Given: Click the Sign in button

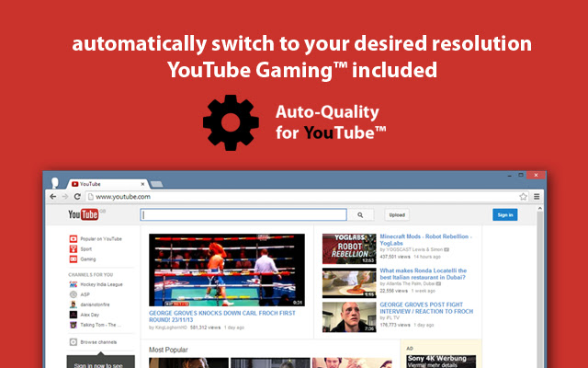Looking at the screenshot, I should click(x=504, y=214).
